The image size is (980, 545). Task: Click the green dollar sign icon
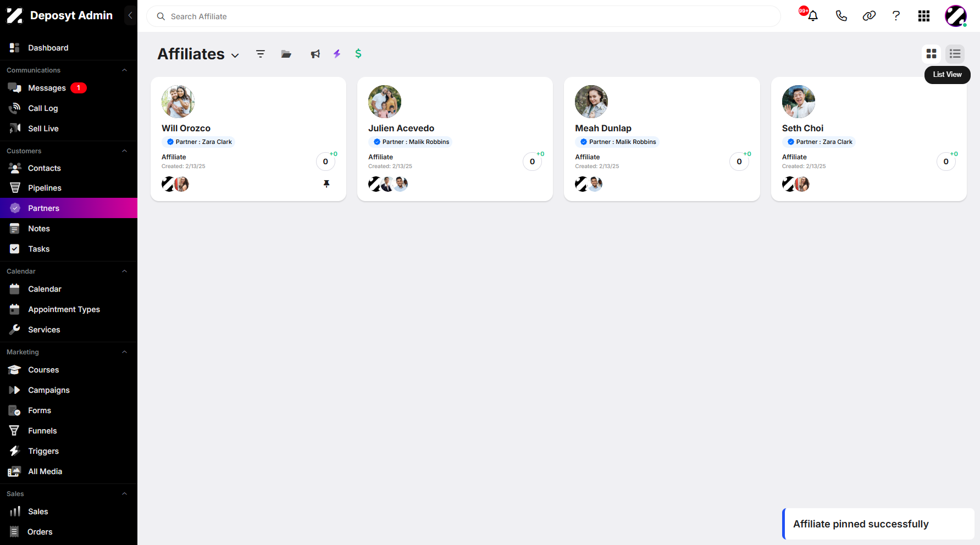(x=358, y=53)
